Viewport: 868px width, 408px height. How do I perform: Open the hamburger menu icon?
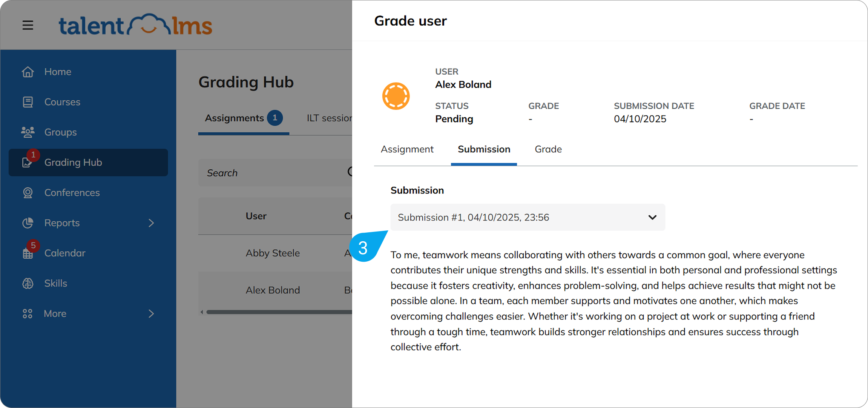click(x=28, y=25)
